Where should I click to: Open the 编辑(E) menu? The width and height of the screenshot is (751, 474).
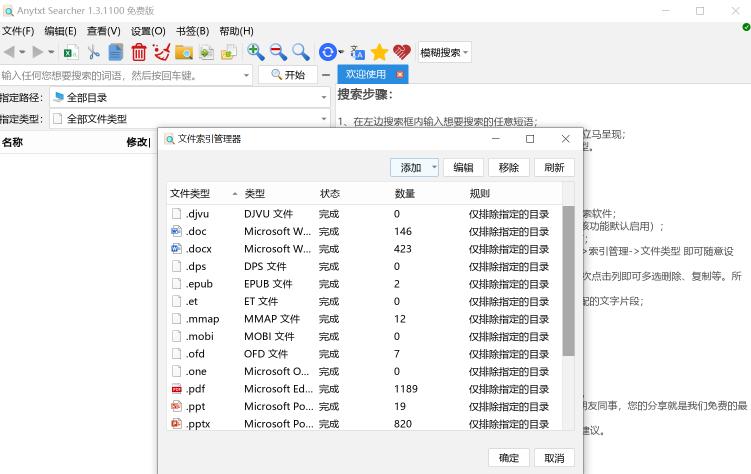[60, 31]
